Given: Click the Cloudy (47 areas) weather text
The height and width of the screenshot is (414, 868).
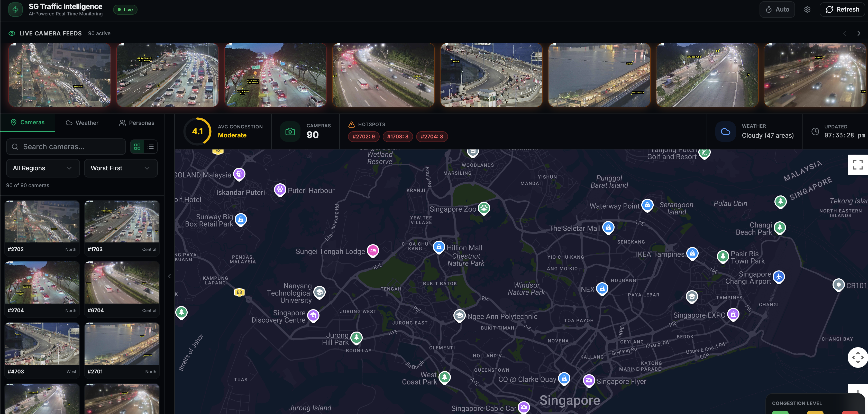Looking at the screenshot, I should click(768, 135).
